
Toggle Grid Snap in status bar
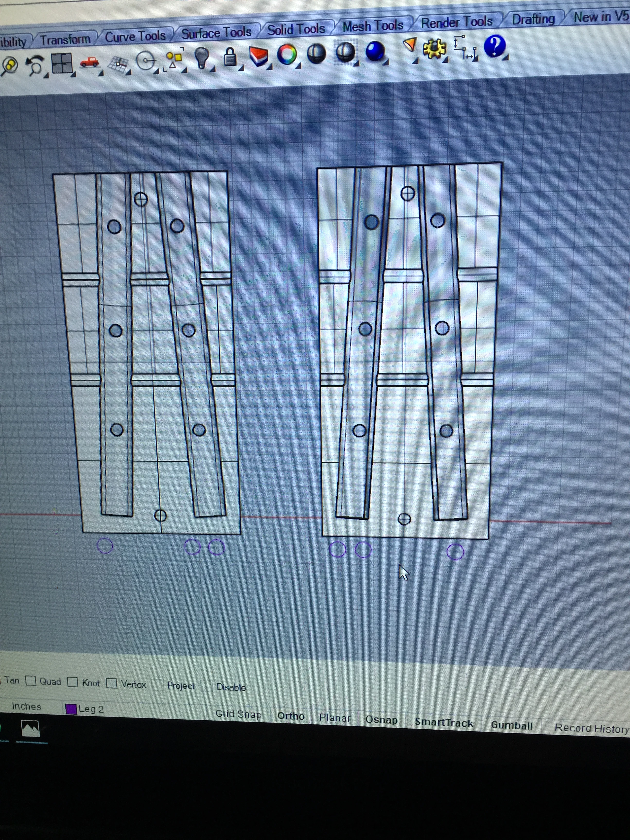[238, 714]
